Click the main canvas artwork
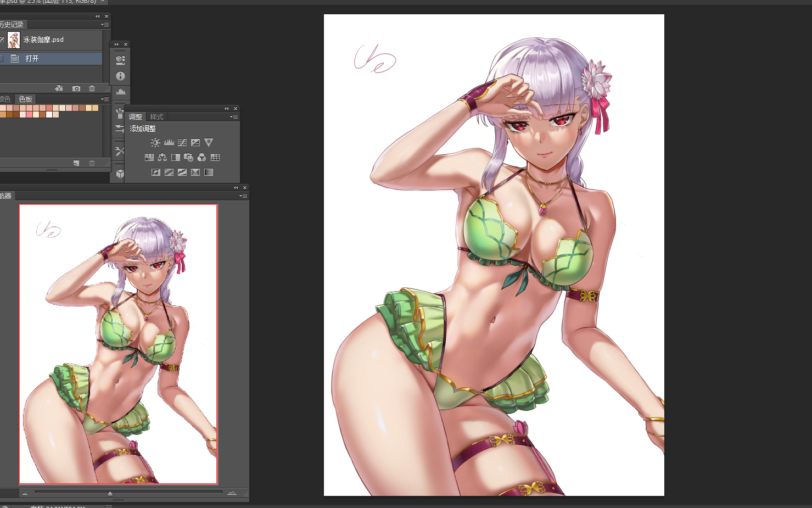This screenshot has width=812, height=508. point(494,255)
